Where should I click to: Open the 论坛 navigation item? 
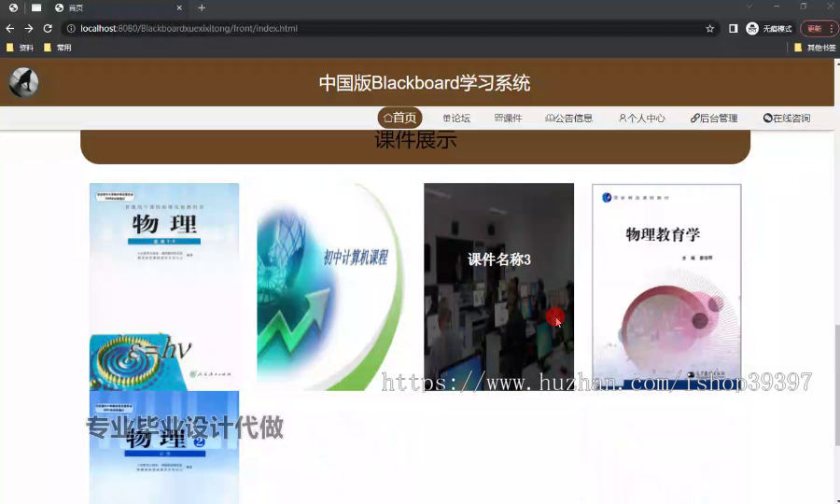456,119
